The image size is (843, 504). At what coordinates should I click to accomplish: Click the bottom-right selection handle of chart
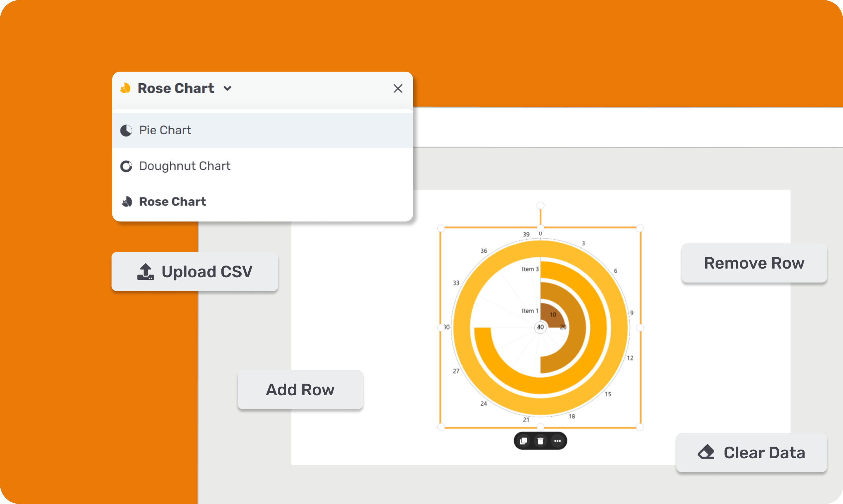(640, 427)
